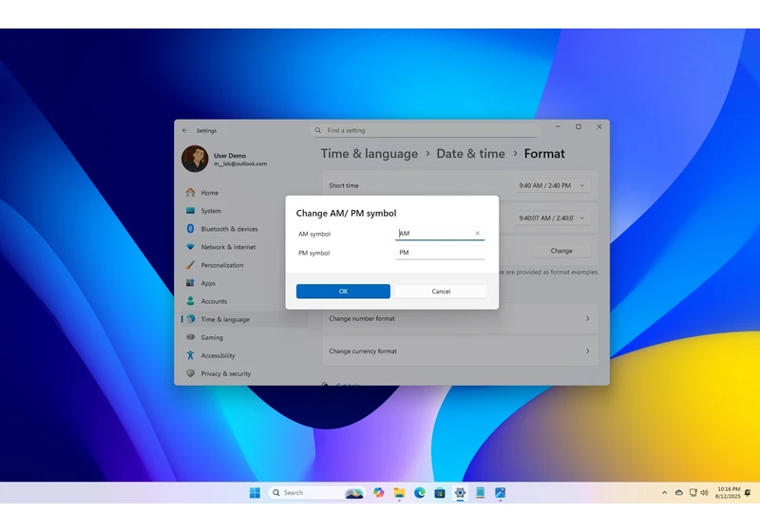
Task: Close the Settings window
Action: pyautogui.click(x=599, y=126)
